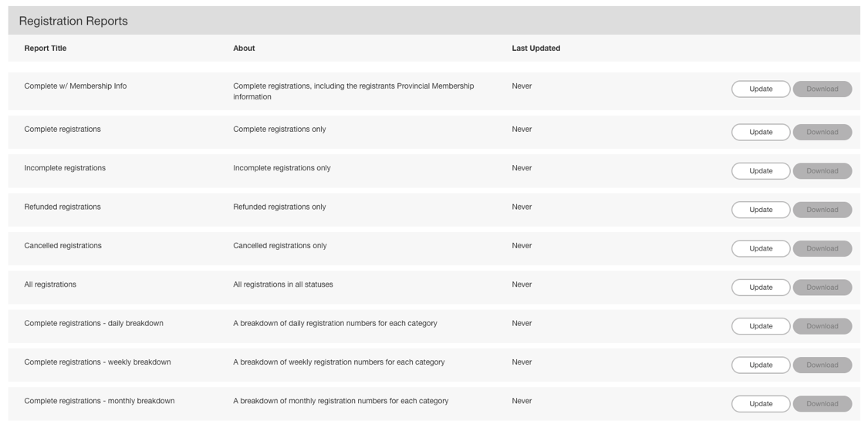Update the Cancelled registrations report
The image size is (868, 424).
click(x=760, y=249)
